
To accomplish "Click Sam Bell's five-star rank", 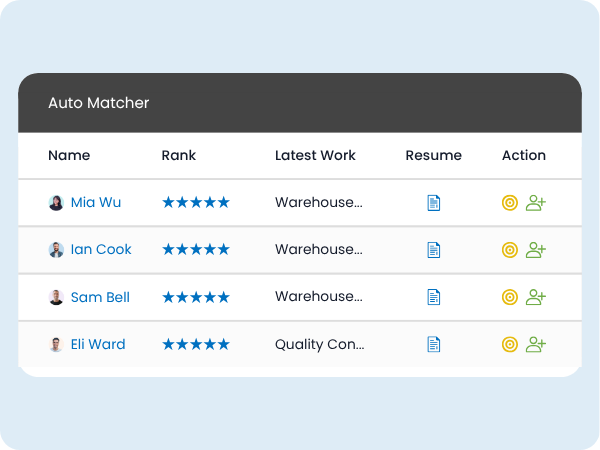I will (196, 297).
